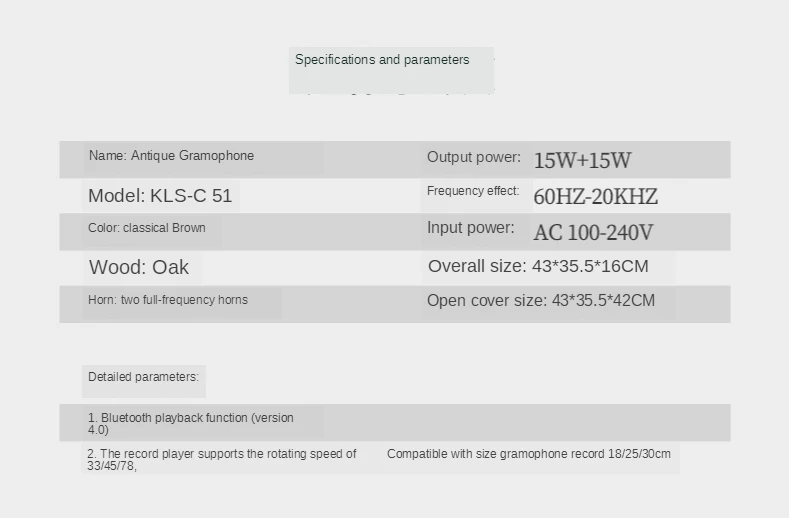
Task: Select Color: classical Brown row
Action: [146, 228]
